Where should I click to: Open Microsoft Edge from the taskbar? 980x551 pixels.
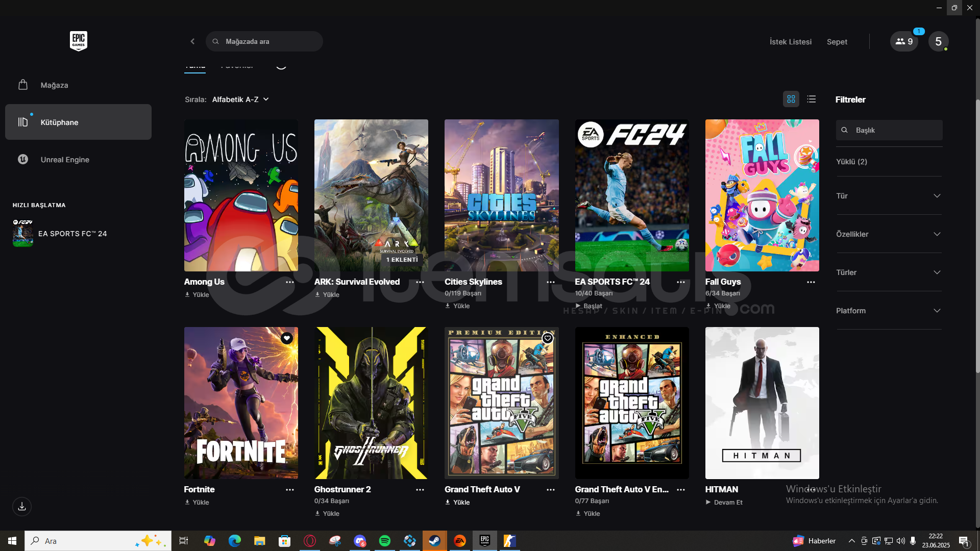pyautogui.click(x=235, y=541)
